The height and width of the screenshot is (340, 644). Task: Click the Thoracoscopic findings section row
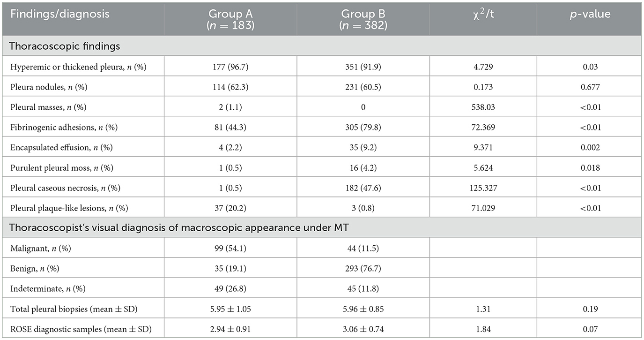(322, 47)
